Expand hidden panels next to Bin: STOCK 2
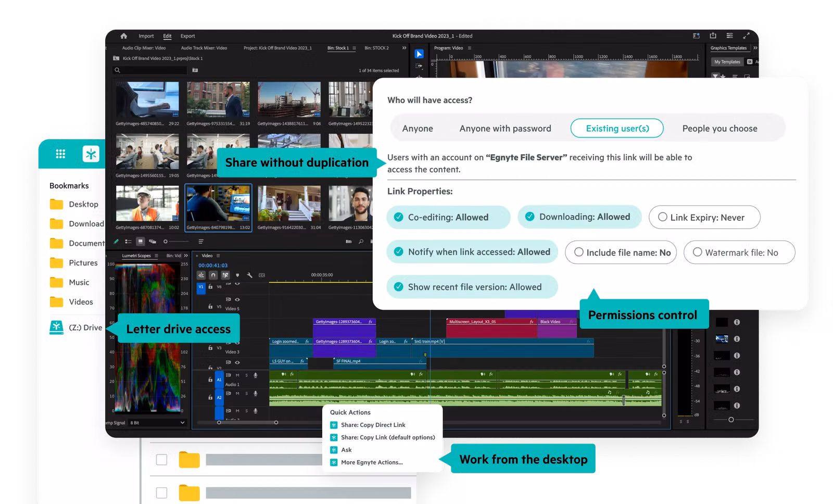Image resolution: width=833 pixels, height=504 pixels. click(404, 48)
